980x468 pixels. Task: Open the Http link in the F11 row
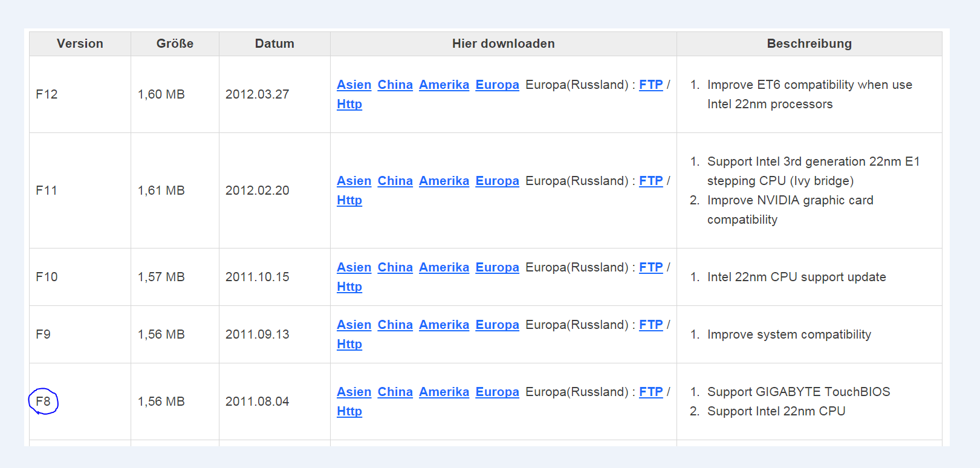[x=349, y=201]
